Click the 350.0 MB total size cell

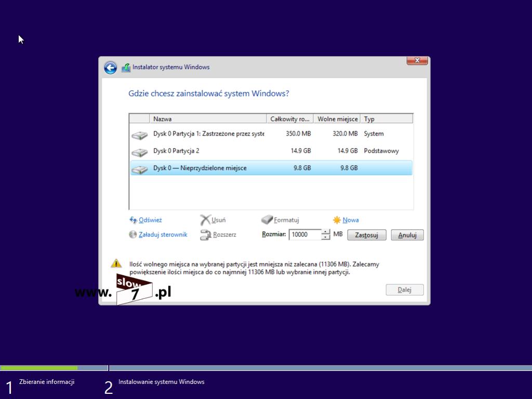(298, 134)
